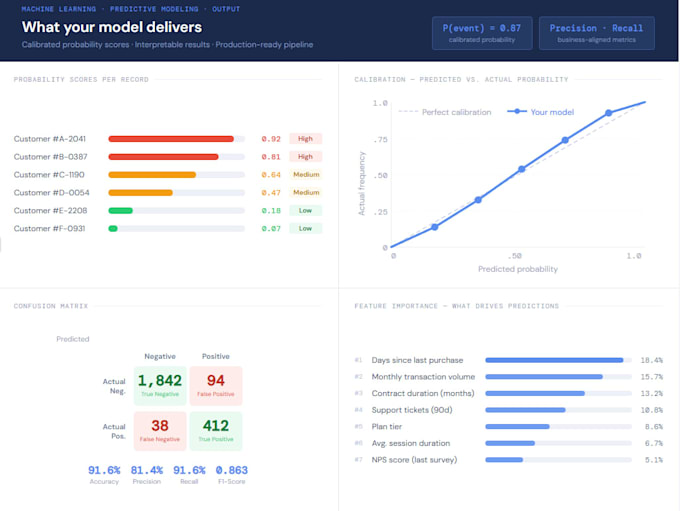This screenshot has width=680, height=511.
Task: Click the 91.6% Recall metric
Action: [189, 475]
